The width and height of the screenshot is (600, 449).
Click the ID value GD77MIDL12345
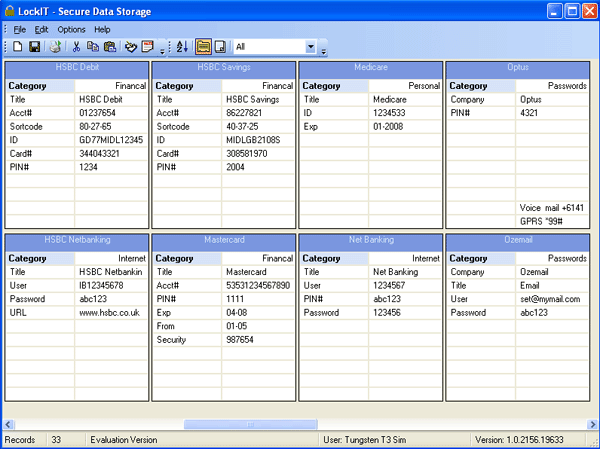[111, 140]
